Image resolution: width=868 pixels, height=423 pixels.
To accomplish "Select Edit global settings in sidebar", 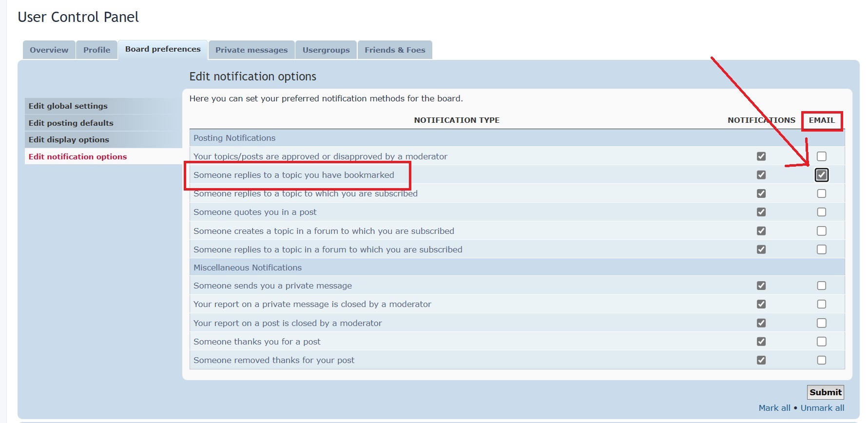I will (68, 106).
